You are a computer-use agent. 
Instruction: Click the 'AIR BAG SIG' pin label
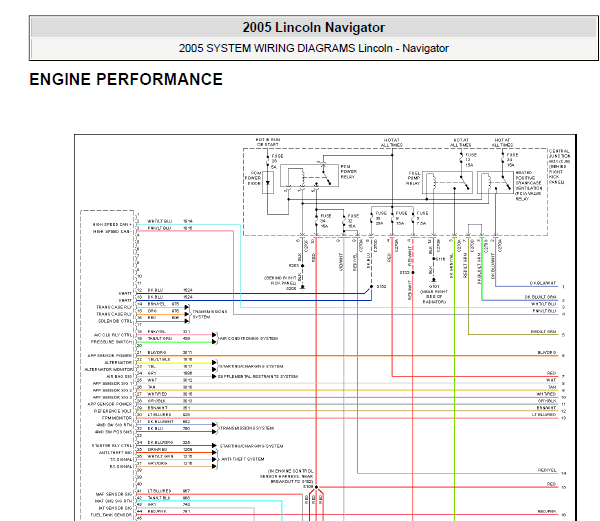tap(119, 376)
